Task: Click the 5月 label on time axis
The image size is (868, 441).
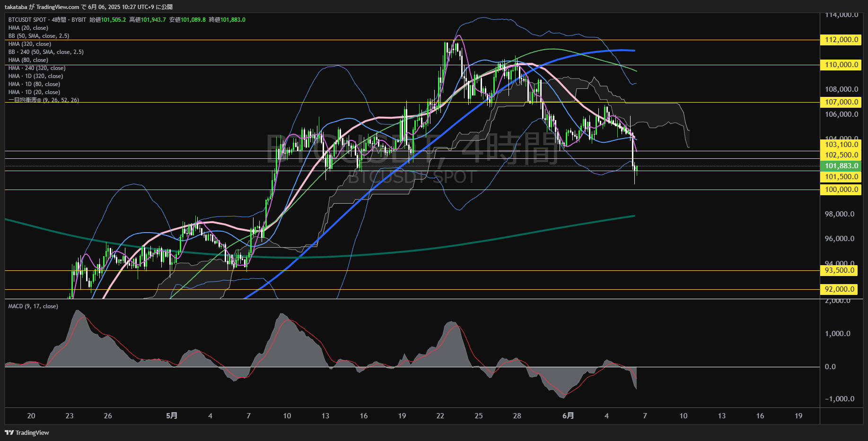Action: 172,416
